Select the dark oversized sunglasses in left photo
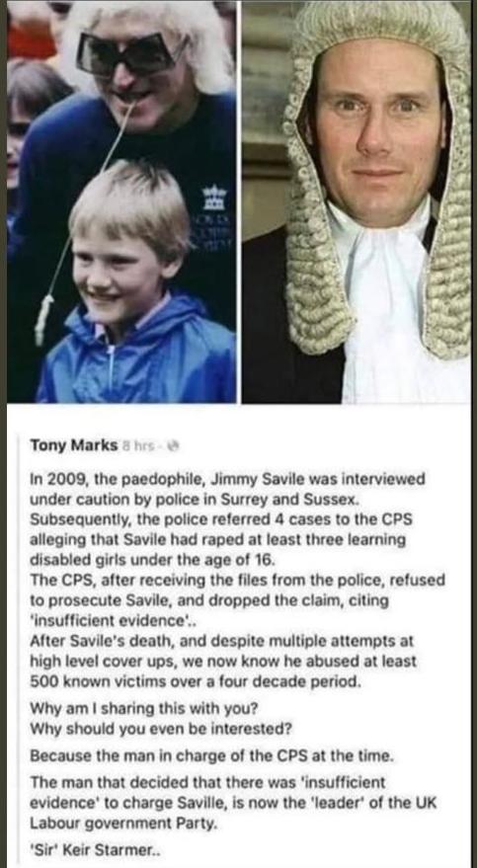Screen dimensions: 477x868 [x=129, y=51]
